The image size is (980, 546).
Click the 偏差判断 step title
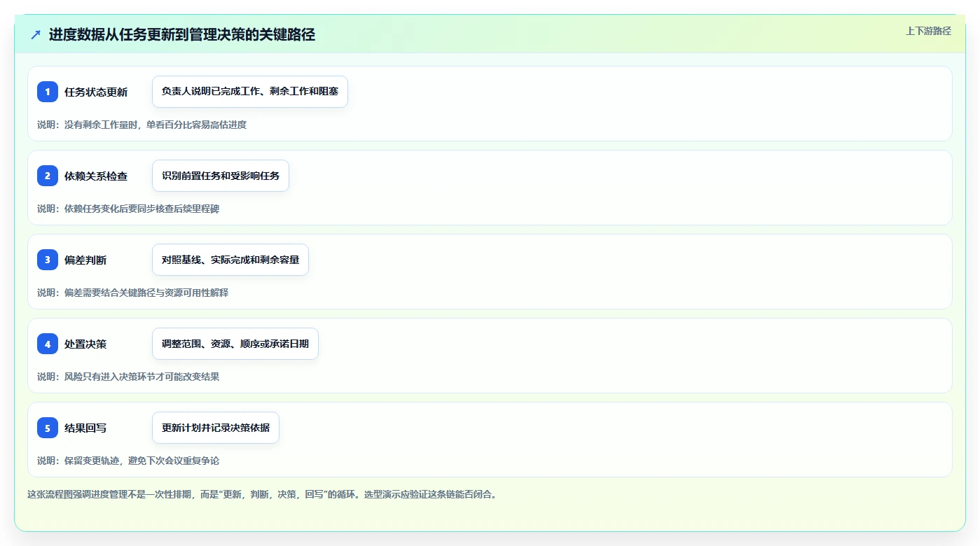tap(85, 260)
